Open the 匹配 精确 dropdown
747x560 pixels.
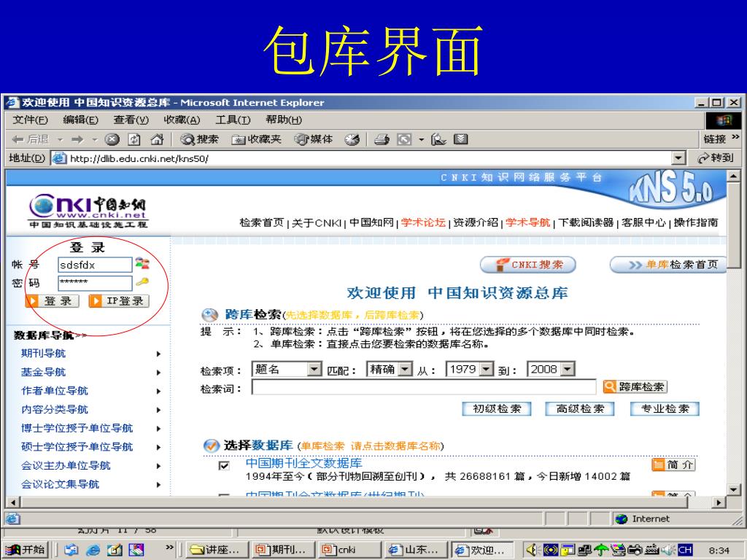click(390, 369)
